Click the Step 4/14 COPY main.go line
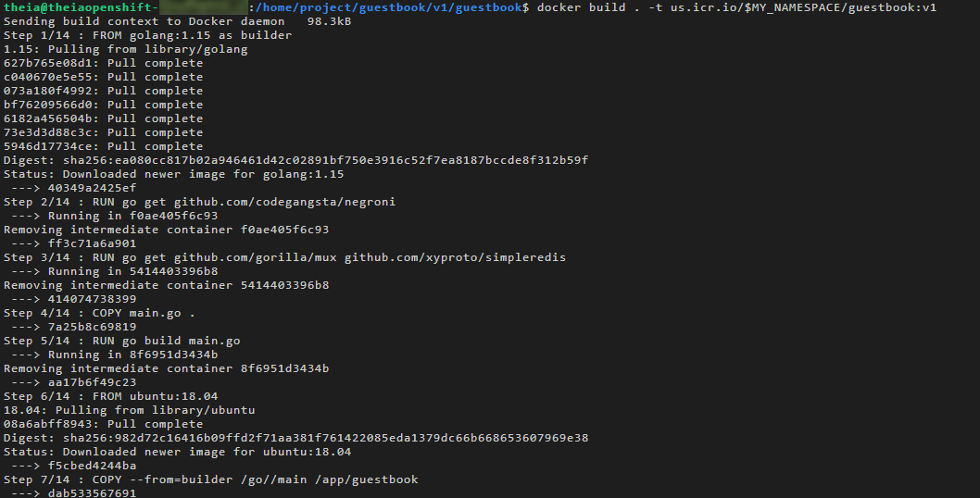 pyautogui.click(x=99, y=313)
